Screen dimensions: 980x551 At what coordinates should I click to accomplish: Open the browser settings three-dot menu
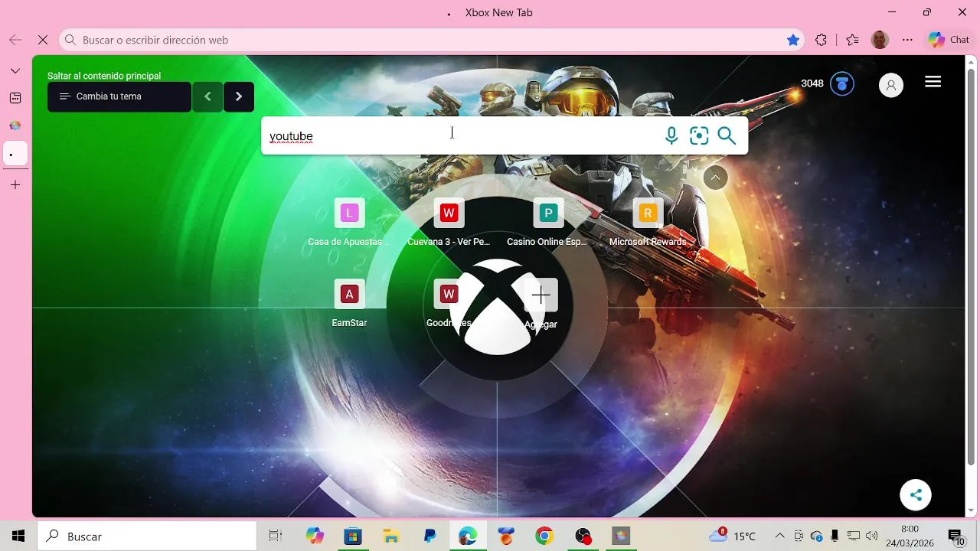[907, 40]
